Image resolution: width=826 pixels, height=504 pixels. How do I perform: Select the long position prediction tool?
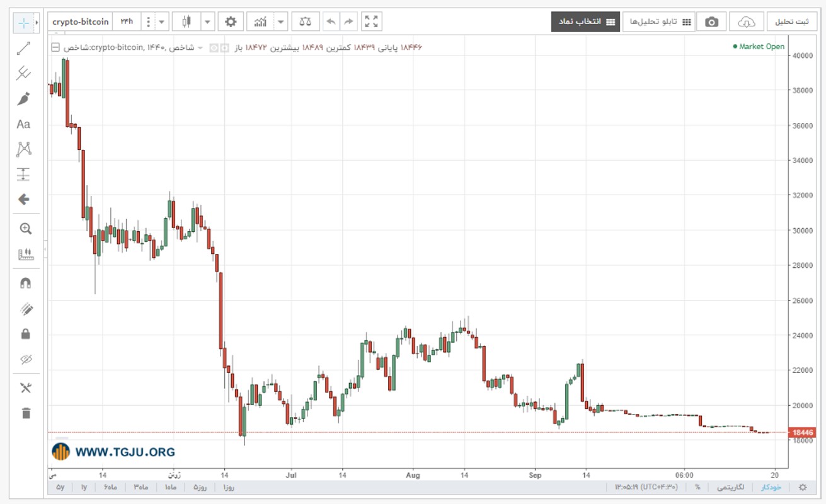[x=23, y=175]
